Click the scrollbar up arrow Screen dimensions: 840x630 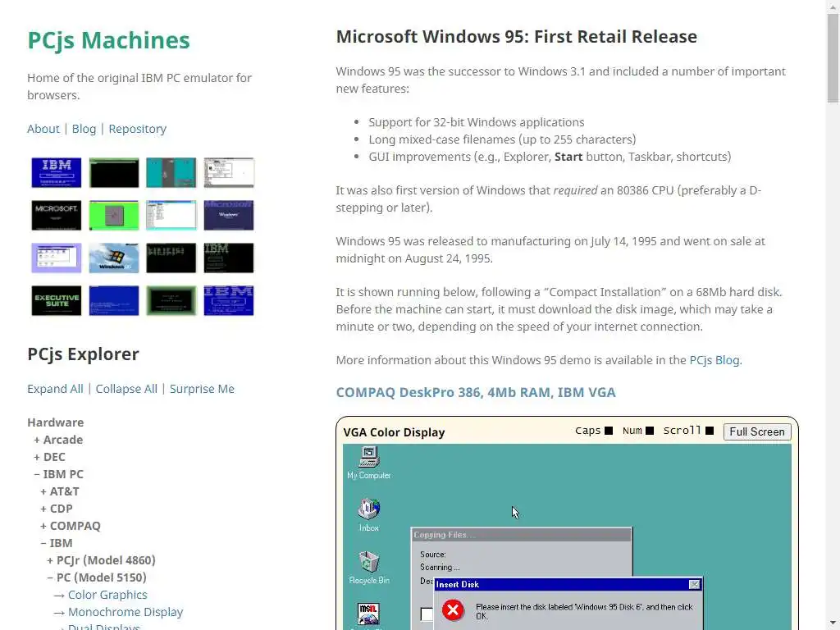click(833, 6)
